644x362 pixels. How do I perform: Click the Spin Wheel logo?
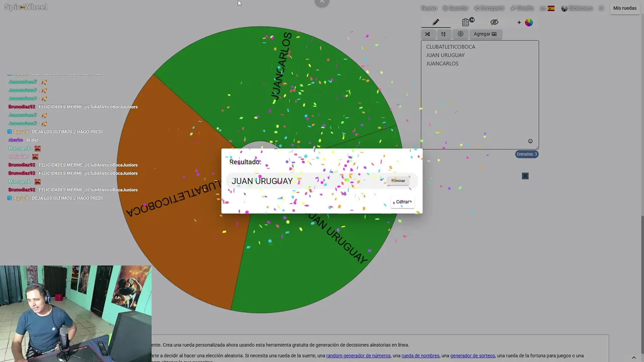tap(26, 7)
